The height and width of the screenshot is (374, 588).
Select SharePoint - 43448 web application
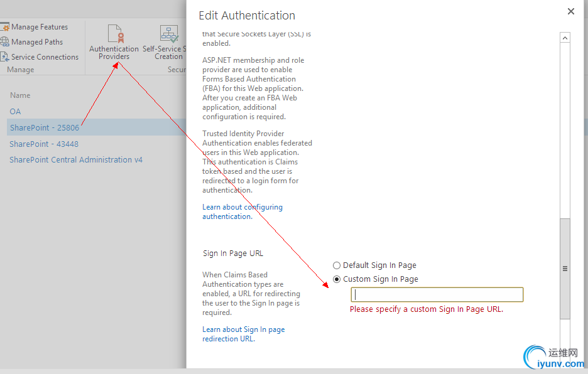(44, 144)
